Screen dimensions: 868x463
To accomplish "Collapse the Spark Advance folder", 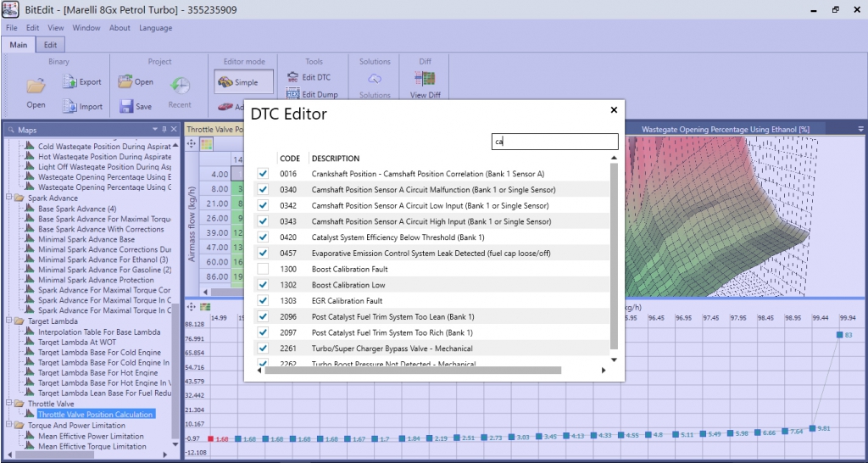I will 8,198.
